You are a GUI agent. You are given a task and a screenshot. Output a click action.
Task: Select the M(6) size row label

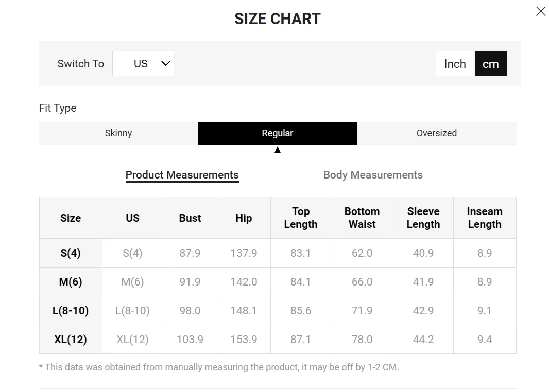(71, 282)
